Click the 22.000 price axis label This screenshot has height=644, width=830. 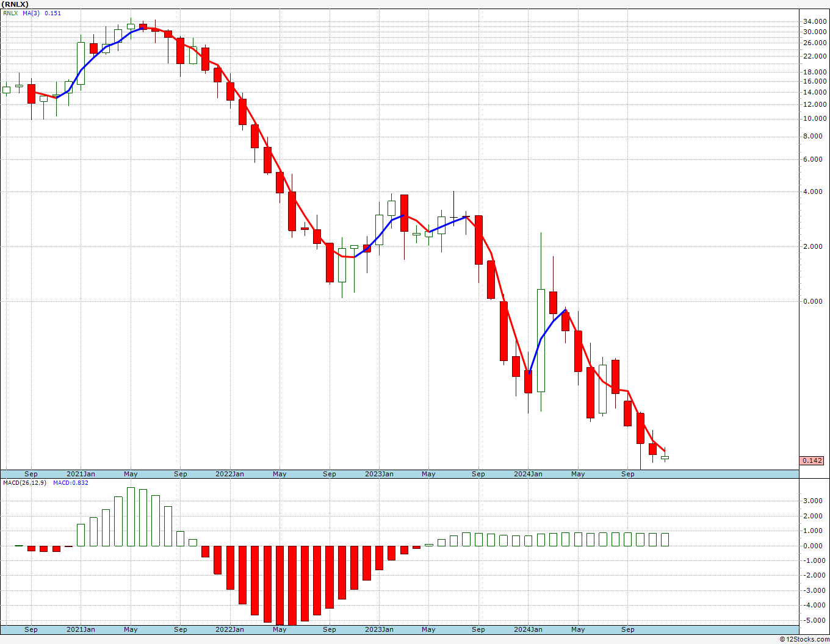tap(815, 56)
